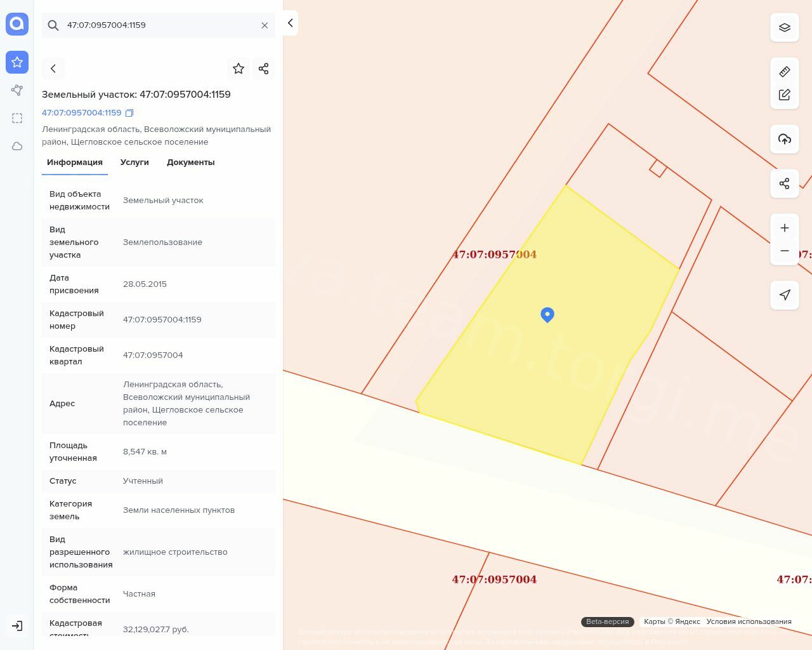Switch to the Документы tab

coord(190,162)
